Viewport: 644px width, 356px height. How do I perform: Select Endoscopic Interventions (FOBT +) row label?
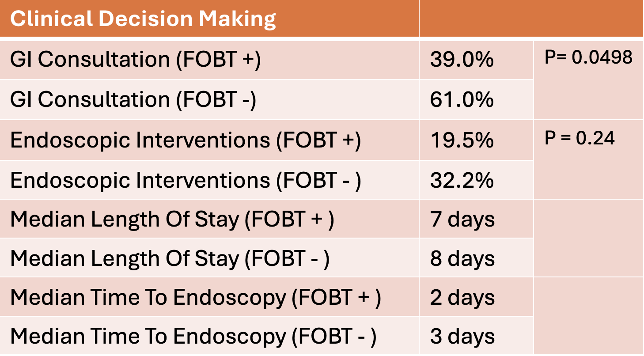click(x=209, y=140)
